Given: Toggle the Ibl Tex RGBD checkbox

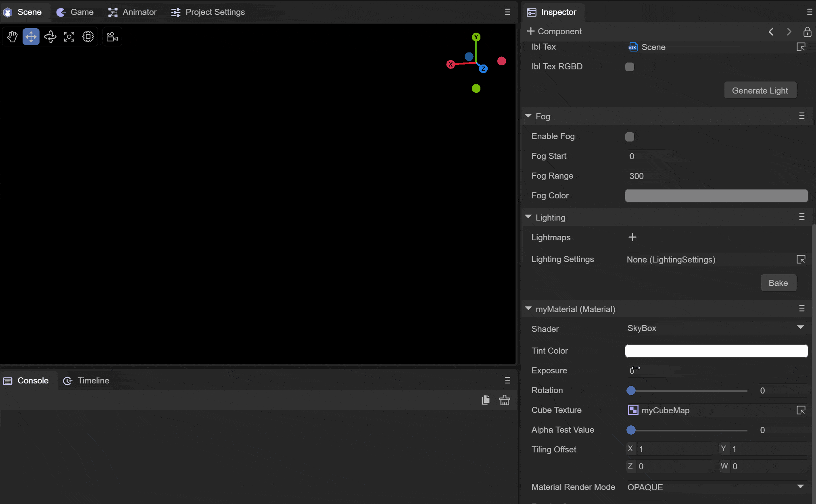Looking at the screenshot, I should pos(629,67).
